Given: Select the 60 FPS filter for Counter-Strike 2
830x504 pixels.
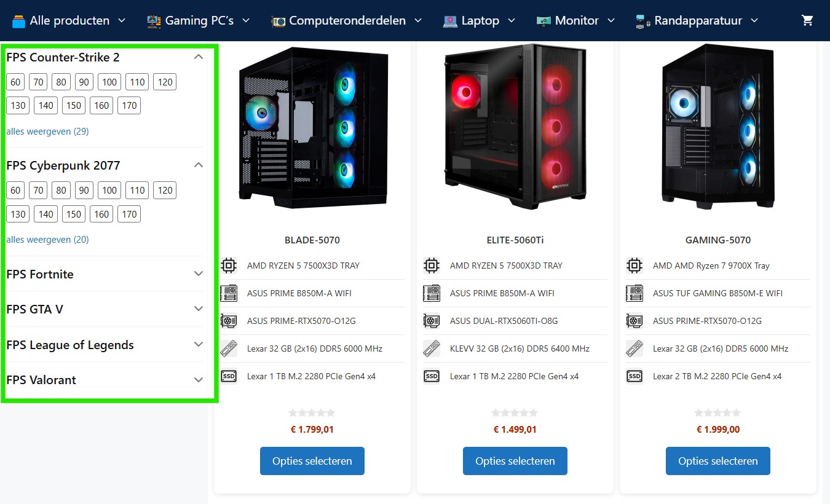Looking at the screenshot, I should [x=15, y=82].
